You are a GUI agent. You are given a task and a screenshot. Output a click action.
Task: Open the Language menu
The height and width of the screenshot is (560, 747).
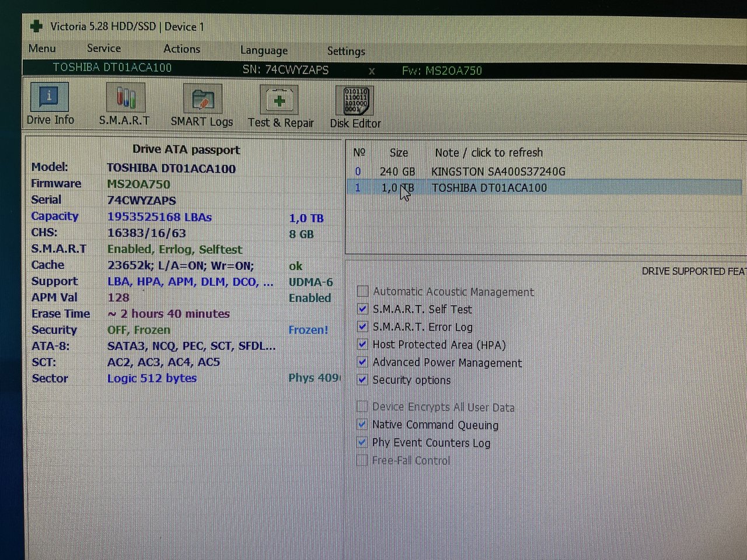264,50
